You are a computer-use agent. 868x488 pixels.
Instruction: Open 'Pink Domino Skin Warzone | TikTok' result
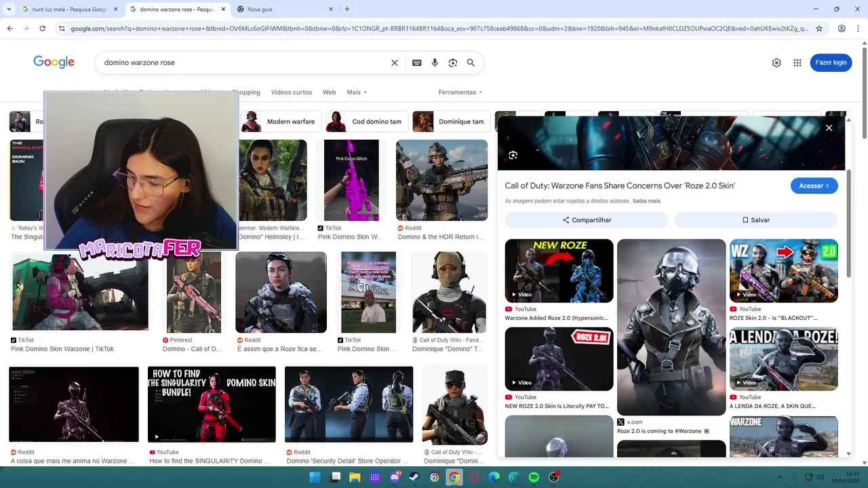tap(62, 349)
